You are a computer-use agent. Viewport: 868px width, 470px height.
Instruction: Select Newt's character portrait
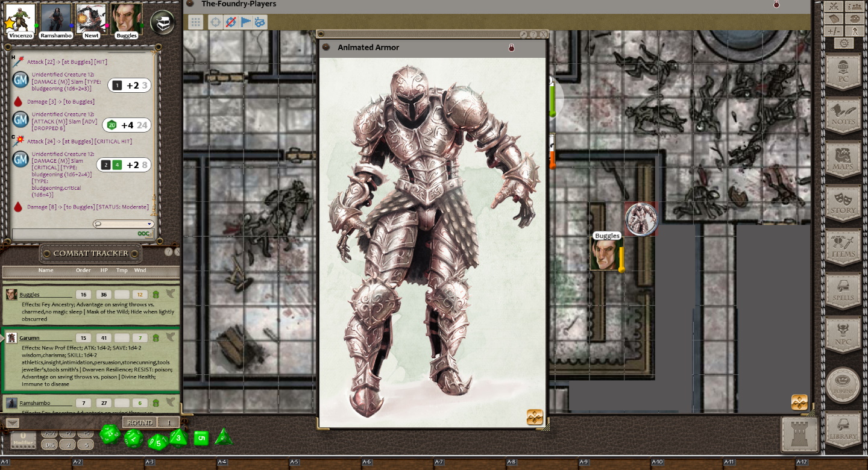point(91,18)
